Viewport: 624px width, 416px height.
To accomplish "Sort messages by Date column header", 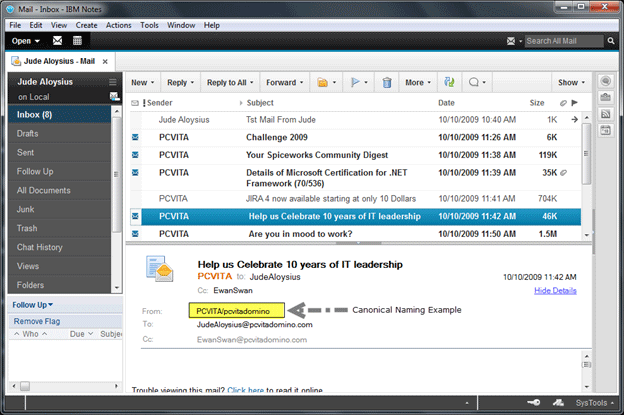I will click(446, 103).
